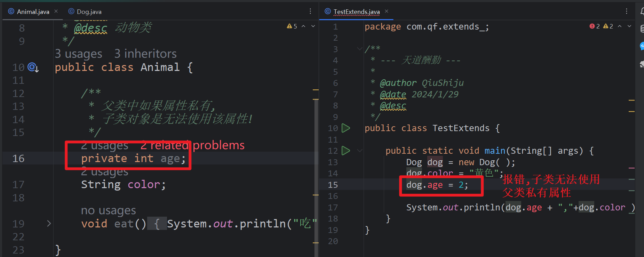This screenshot has width=644, height=257.
Task: Open left editor tab options menu
Action: click(x=310, y=11)
